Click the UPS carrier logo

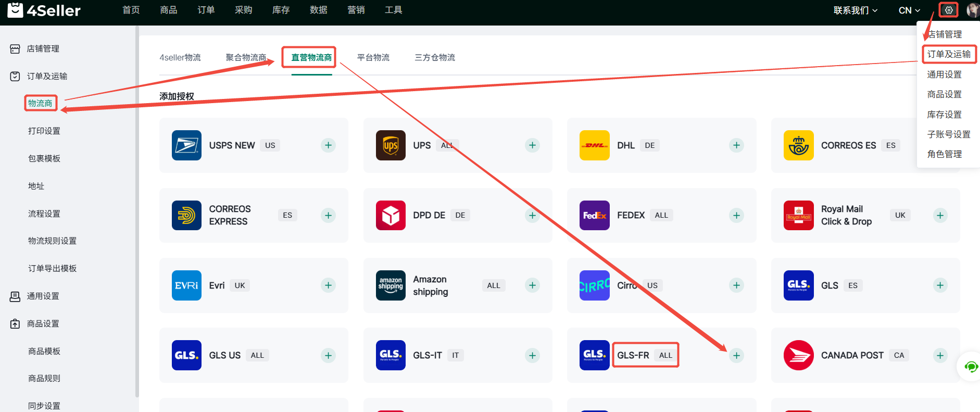[x=391, y=145]
